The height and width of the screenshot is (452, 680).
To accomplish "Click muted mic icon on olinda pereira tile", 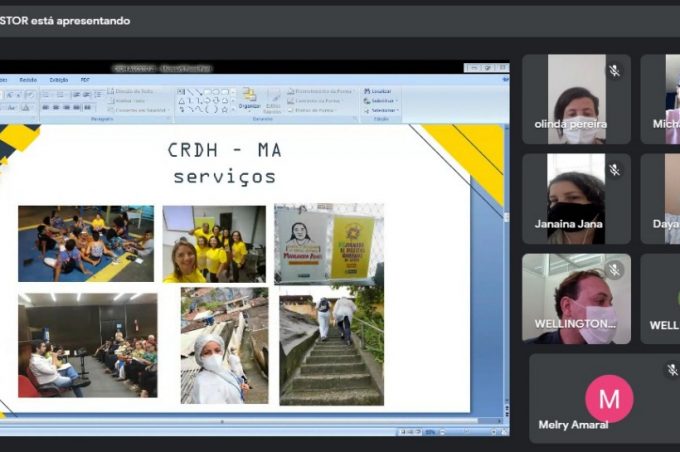I will click(x=615, y=71).
